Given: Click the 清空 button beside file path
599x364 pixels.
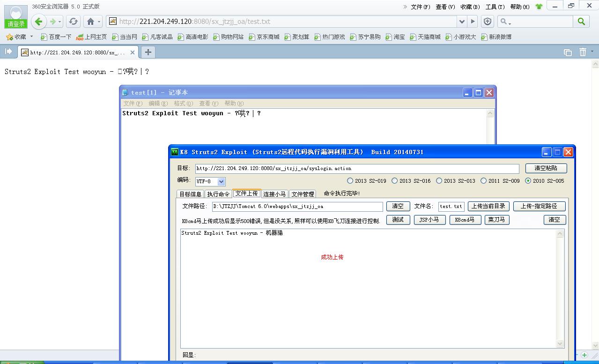Looking at the screenshot, I should click(x=398, y=206).
